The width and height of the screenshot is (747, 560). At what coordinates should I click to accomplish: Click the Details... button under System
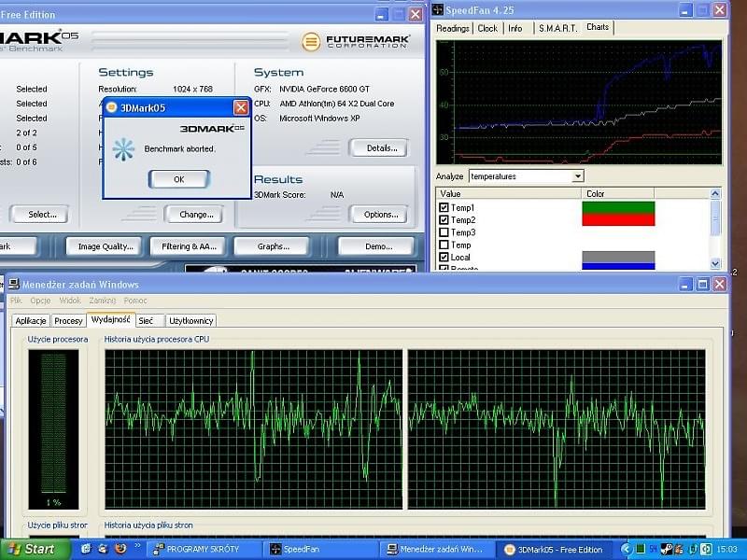tap(378, 148)
